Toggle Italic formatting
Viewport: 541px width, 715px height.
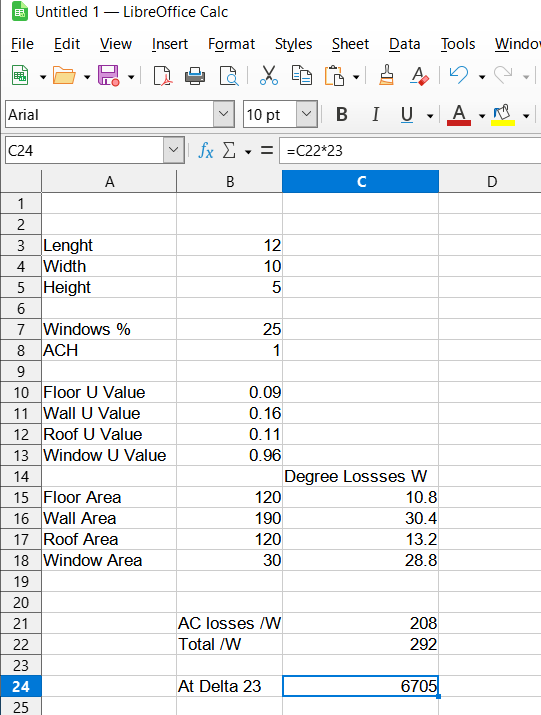click(x=375, y=114)
